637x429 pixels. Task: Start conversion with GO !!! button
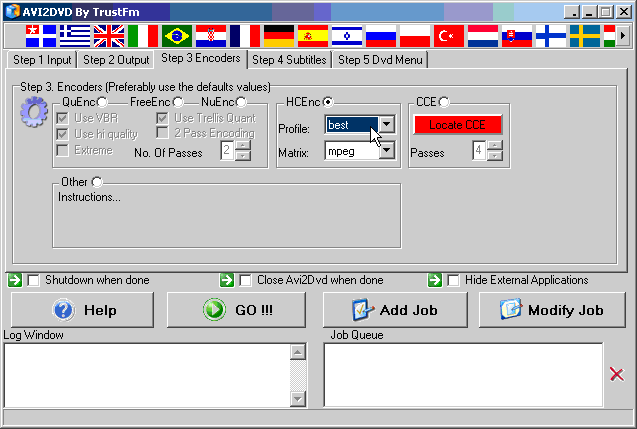click(236, 310)
